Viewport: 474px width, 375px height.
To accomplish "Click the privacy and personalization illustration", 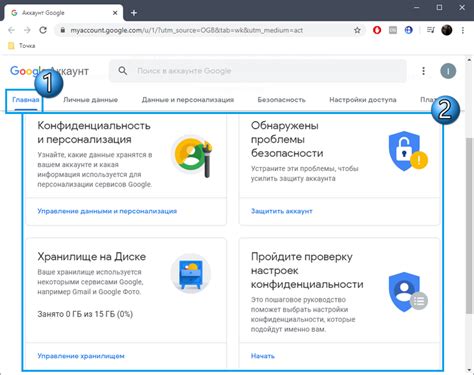I will click(x=192, y=156).
